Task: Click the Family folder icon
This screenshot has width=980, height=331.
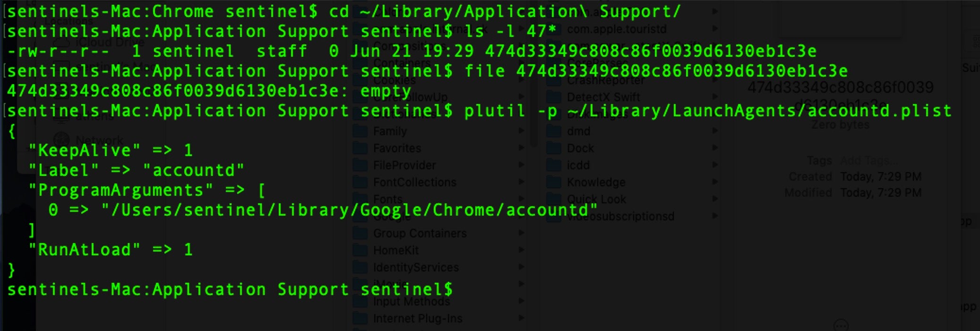Action: coord(361,131)
